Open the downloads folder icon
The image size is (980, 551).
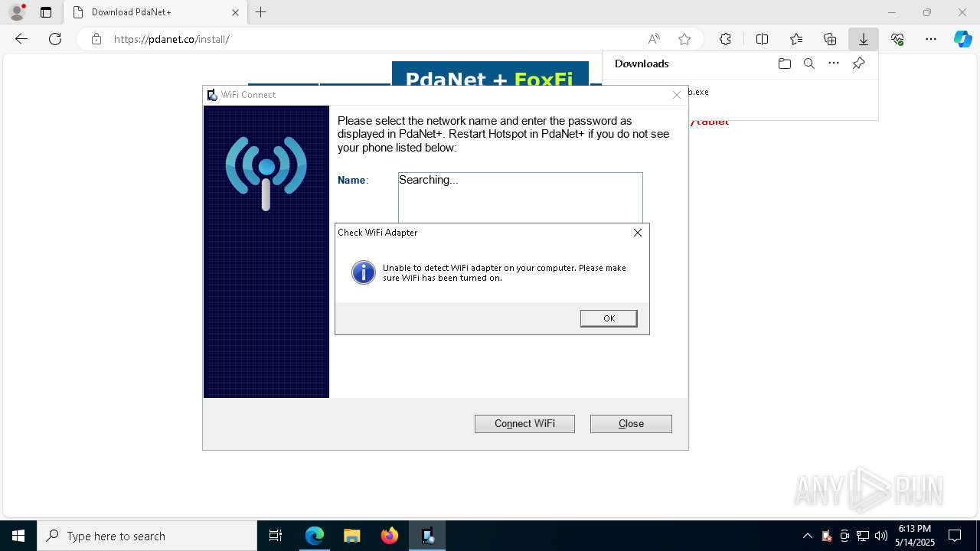pos(784,64)
